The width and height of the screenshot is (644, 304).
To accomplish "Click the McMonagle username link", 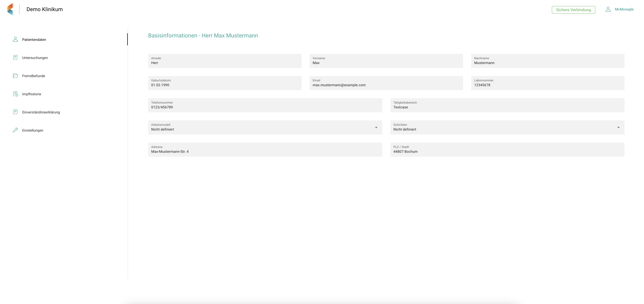I will pos(624,9).
